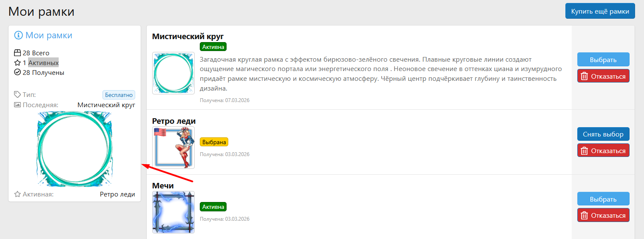
Task: Click Получена date in Мечи row
Action: (x=224, y=219)
